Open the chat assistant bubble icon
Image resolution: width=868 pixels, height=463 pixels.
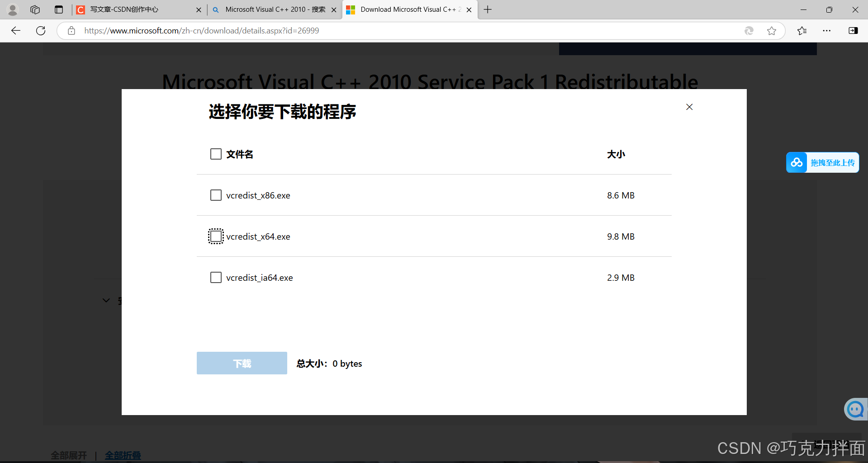pos(855,410)
